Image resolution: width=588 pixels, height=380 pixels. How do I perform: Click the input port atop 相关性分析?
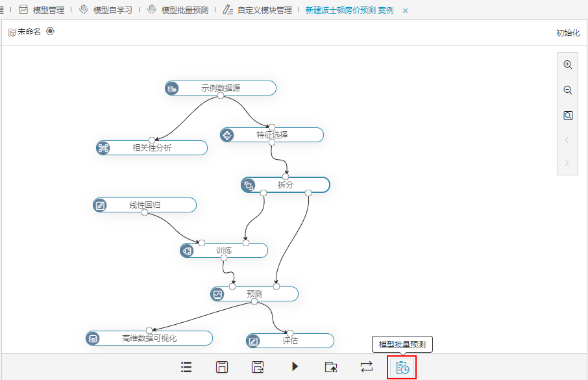(152, 140)
